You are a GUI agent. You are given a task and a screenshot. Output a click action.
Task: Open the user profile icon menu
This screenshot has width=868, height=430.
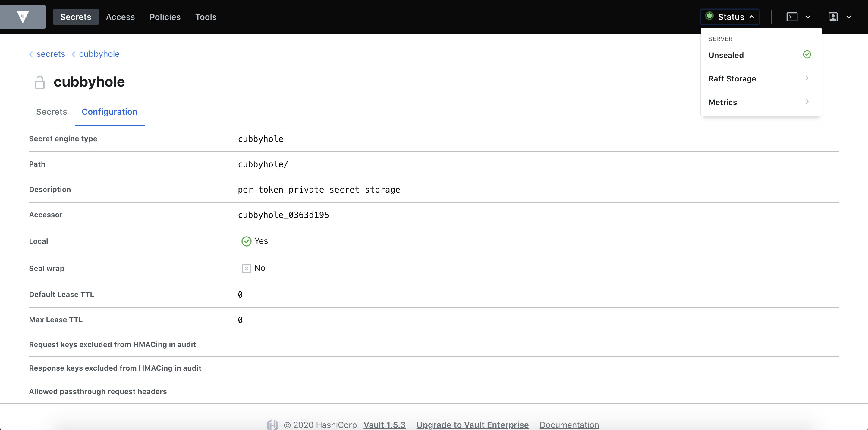tap(833, 17)
